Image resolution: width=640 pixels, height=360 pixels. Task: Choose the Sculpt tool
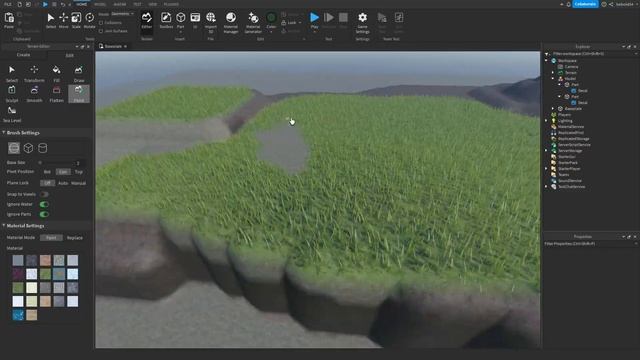pyautogui.click(x=12, y=94)
